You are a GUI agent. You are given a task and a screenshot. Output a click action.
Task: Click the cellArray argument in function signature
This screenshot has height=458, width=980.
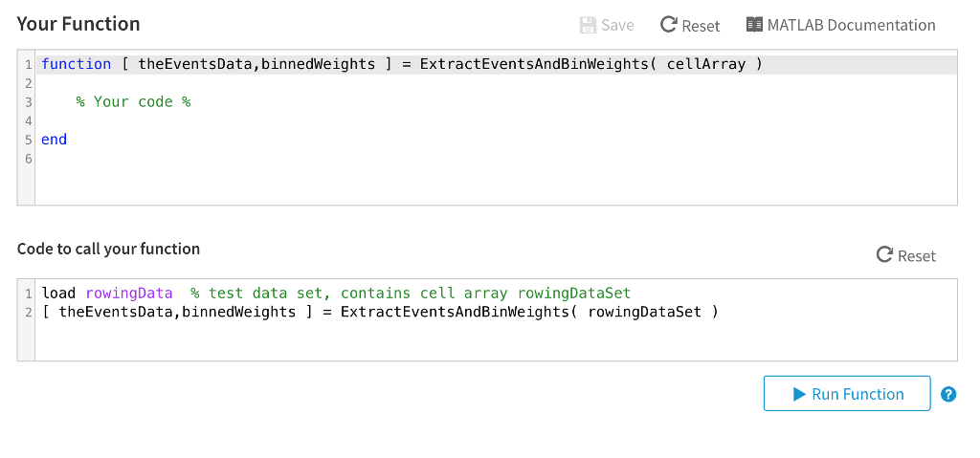[x=706, y=64]
